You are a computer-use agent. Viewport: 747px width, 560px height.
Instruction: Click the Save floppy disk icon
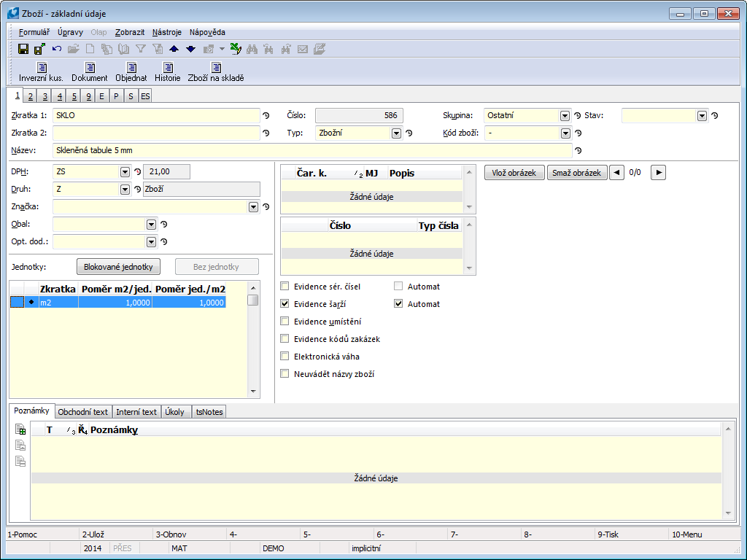click(x=23, y=49)
